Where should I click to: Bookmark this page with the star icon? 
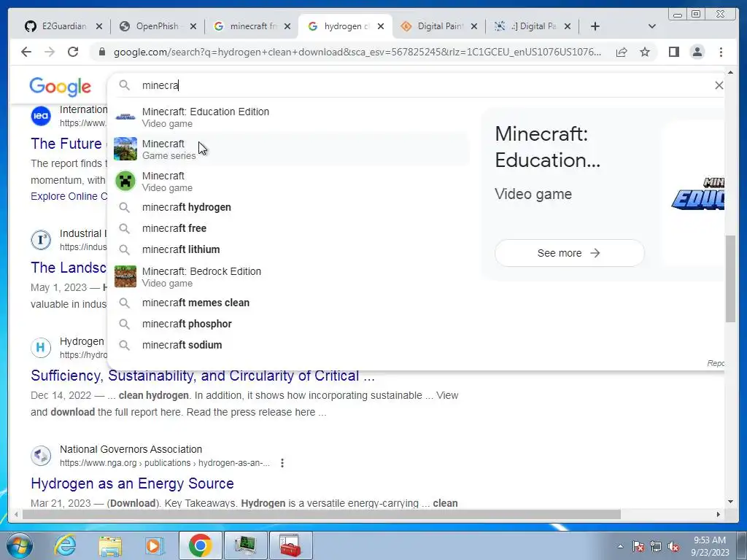point(645,52)
